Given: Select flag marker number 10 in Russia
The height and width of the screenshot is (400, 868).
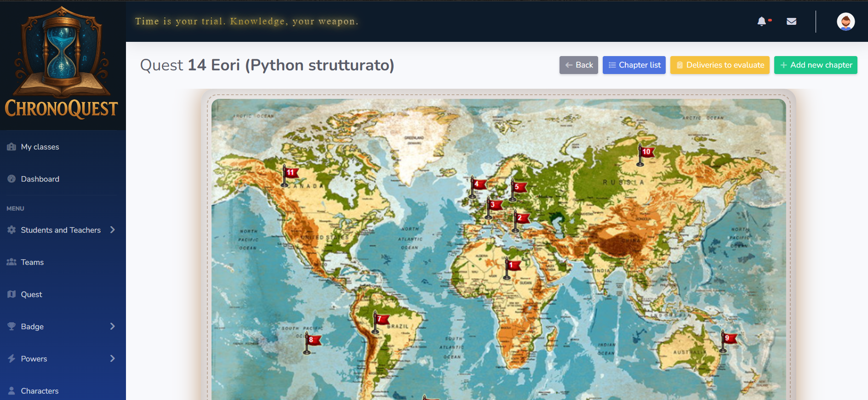Looking at the screenshot, I should coord(645,154).
